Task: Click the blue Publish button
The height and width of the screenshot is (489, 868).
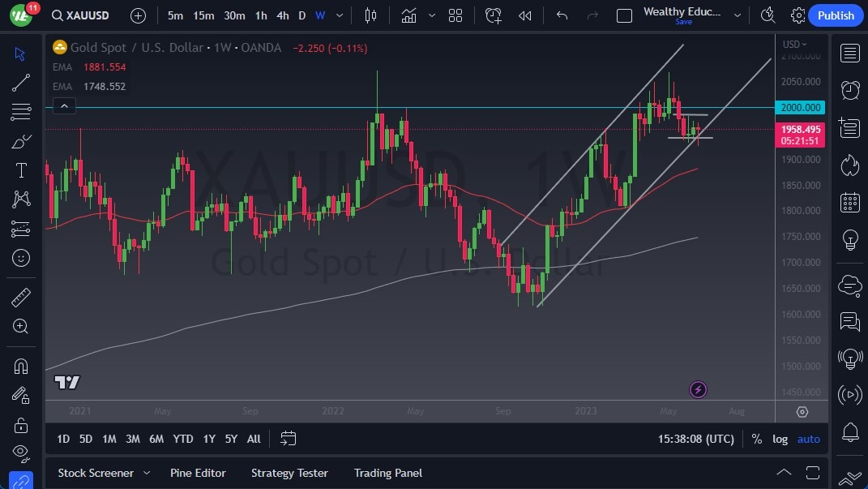Action: (835, 15)
